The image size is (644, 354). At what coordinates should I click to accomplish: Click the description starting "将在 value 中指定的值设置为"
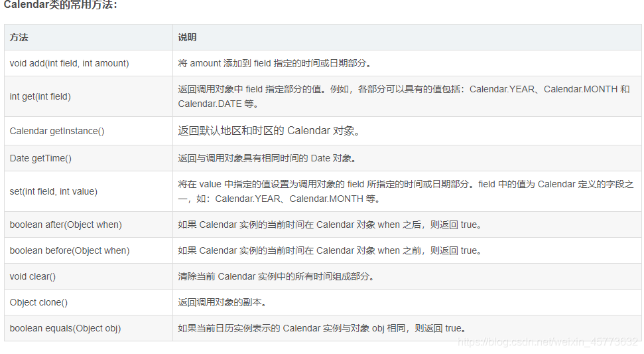coord(406,191)
